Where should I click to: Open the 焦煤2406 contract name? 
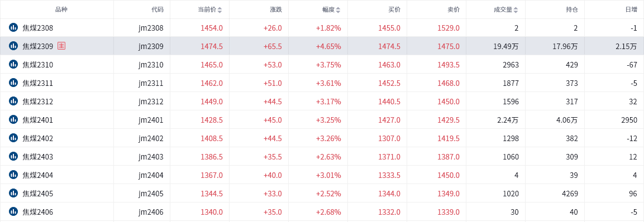(x=38, y=212)
